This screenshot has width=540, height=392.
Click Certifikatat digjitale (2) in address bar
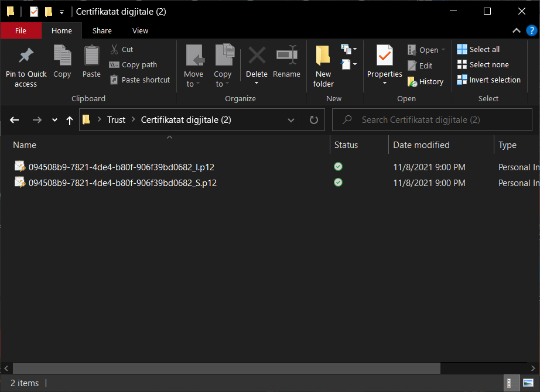(186, 120)
